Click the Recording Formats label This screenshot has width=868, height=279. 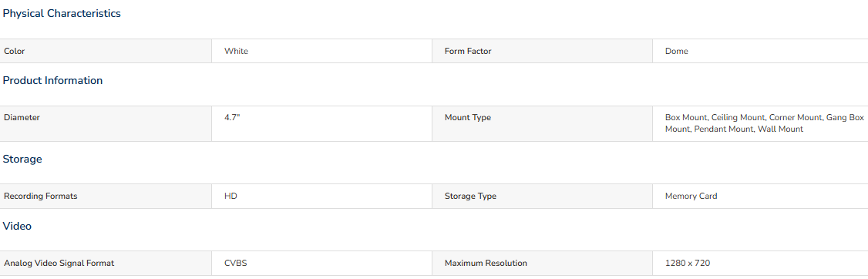(x=40, y=196)
